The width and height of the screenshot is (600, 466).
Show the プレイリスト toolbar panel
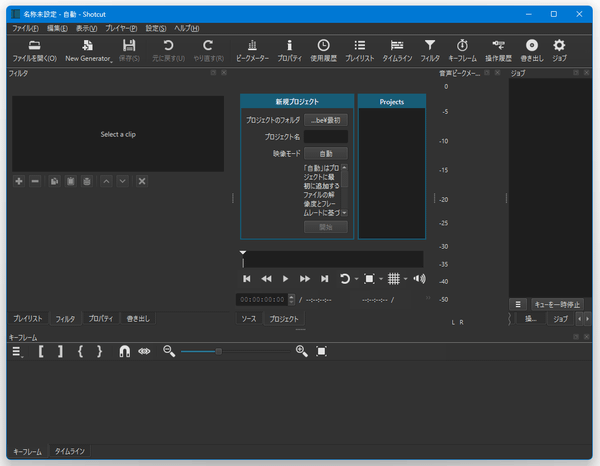point(359,51)
